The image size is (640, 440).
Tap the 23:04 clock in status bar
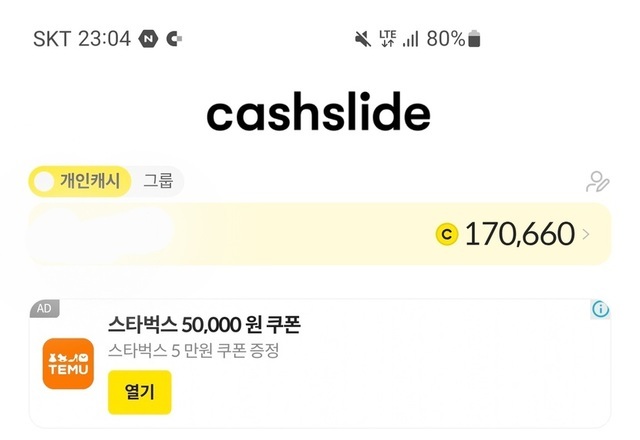[x=104, y=39]
